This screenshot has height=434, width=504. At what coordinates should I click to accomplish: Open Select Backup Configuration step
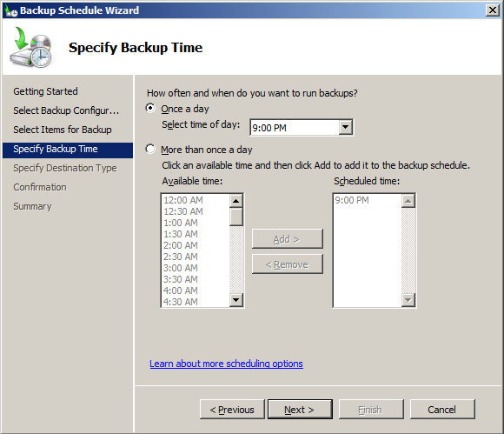(66, 110)
